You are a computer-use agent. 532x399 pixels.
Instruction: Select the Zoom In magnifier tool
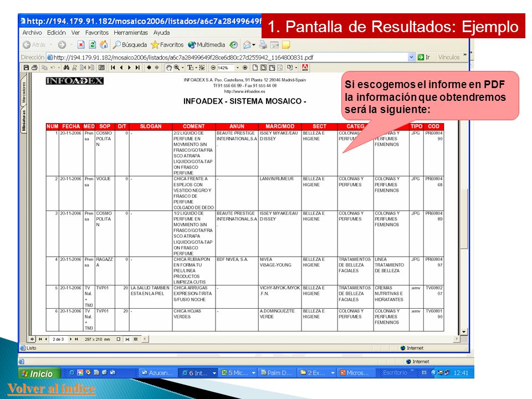click(x=177, y=68)
